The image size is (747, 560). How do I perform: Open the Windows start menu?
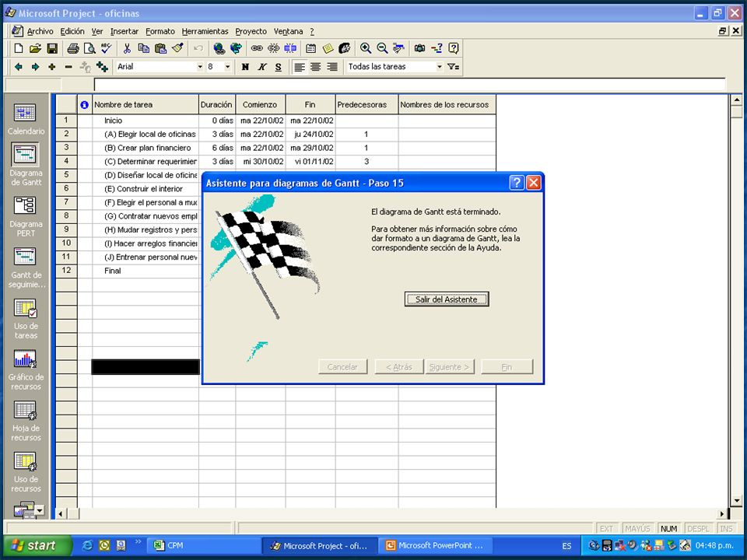[37, 545]
